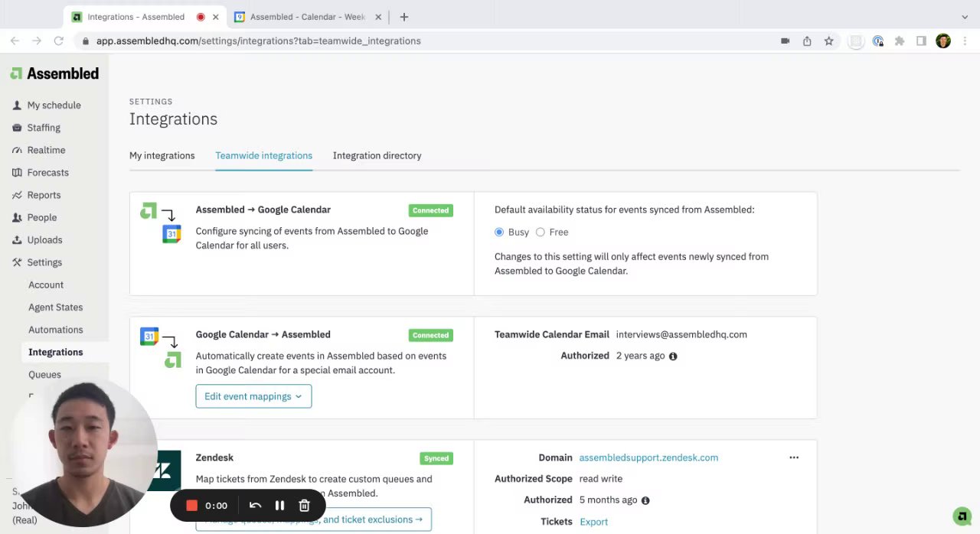Image resolution: width=980 pixels, height=534 pixels.
Task: Switch to the Integration directory tab
Action: (x=377, y=155)
